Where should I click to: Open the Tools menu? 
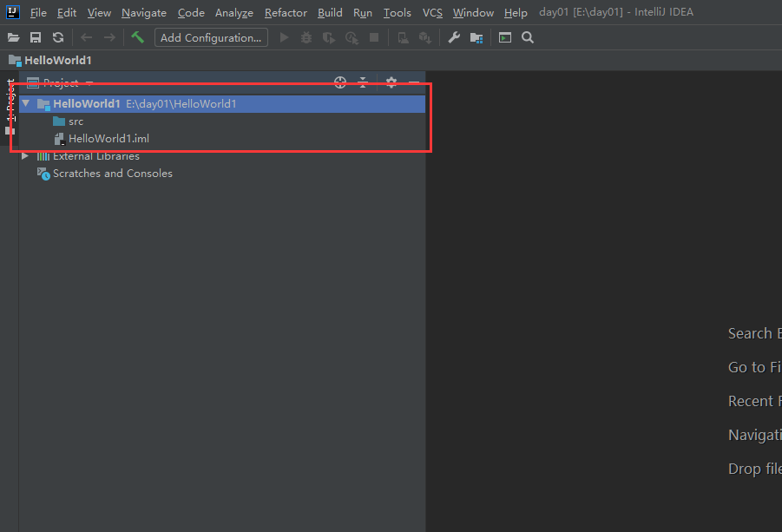[x=397, y=12]
